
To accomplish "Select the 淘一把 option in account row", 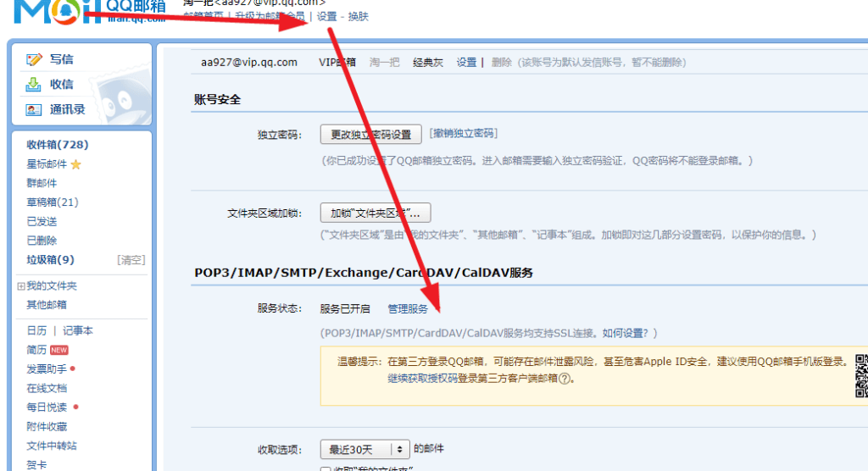I will point(384,63).
